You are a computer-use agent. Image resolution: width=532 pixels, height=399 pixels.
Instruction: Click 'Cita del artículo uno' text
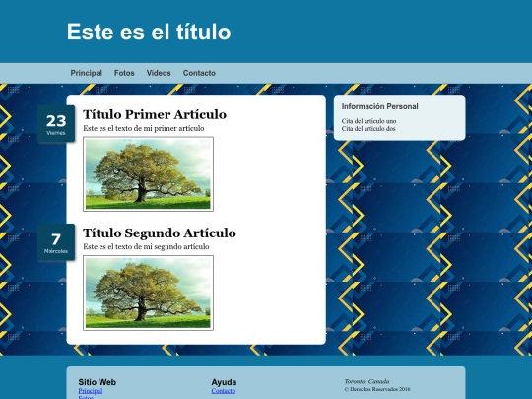[x=368, y=121]
